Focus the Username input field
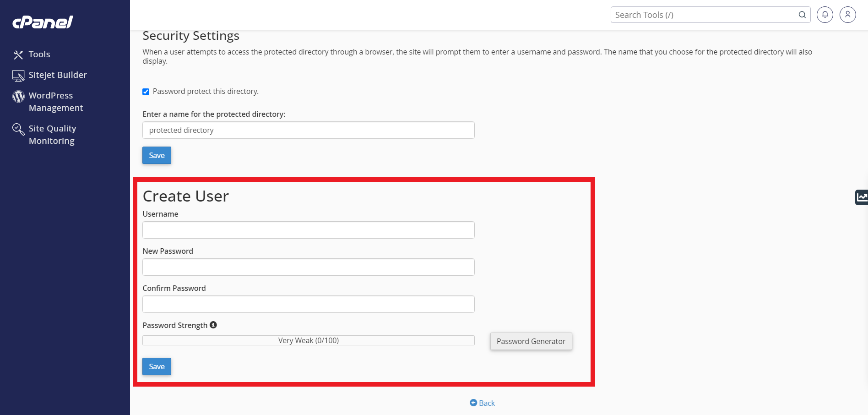The height and width of the screenshot is (415, 868). 309,230
